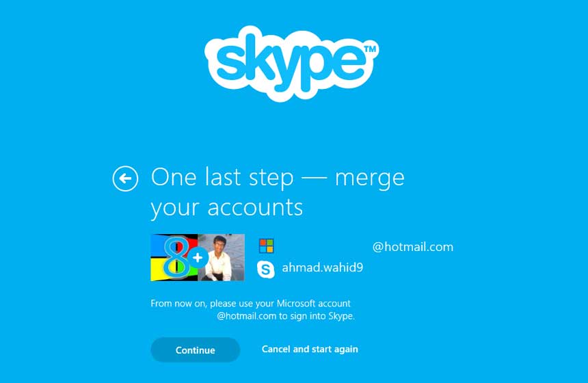The width and height of the screenshot is (588, 383).
Task: Click the large number 8 in picture
Action: tap(176, 257)
